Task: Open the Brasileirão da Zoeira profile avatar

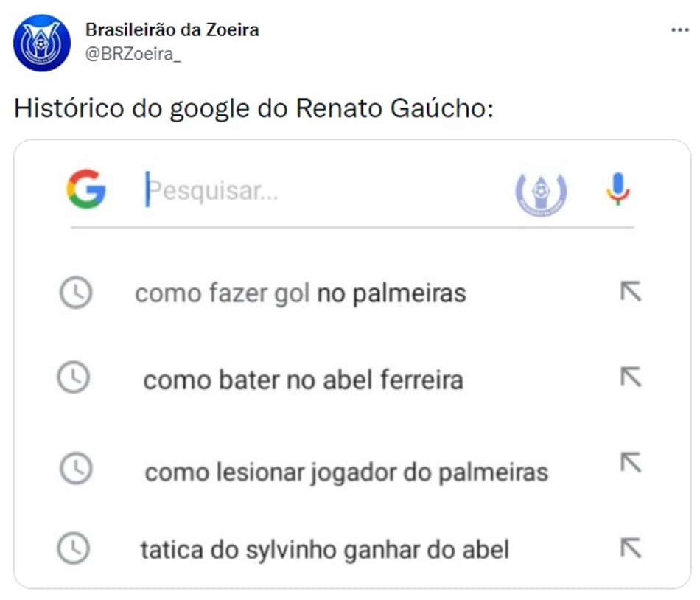Action: (42, 43)
